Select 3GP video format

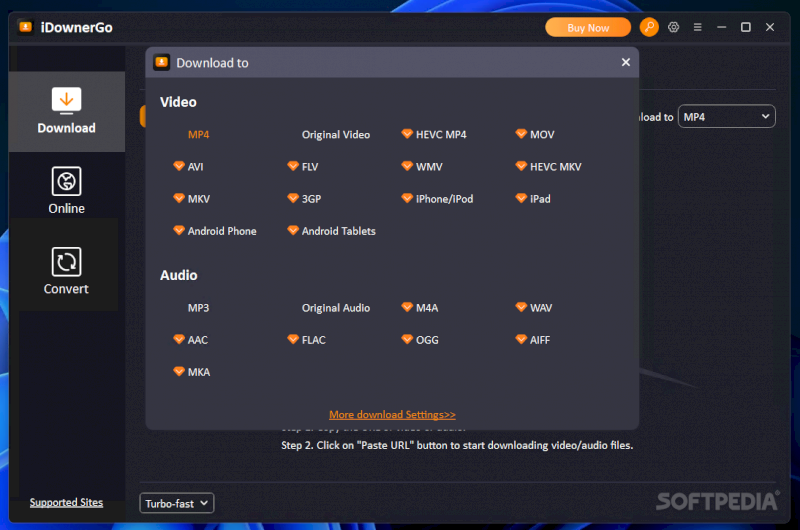(x=311, y=199)
